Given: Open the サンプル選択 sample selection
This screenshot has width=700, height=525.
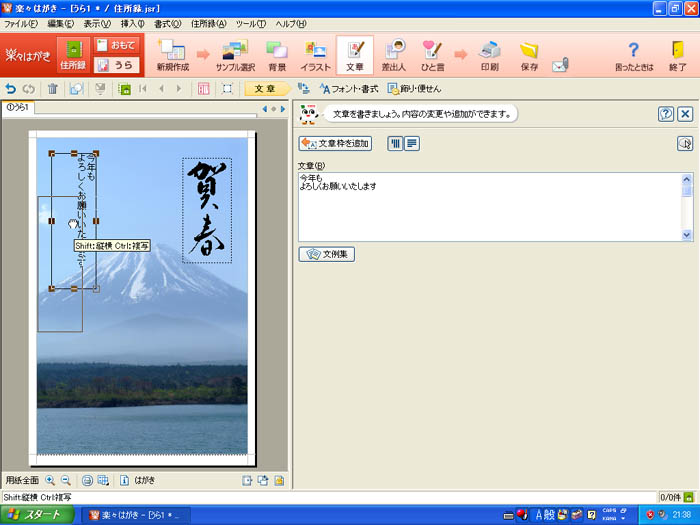Looking at the screenshot, I should (x=235, y=55).
